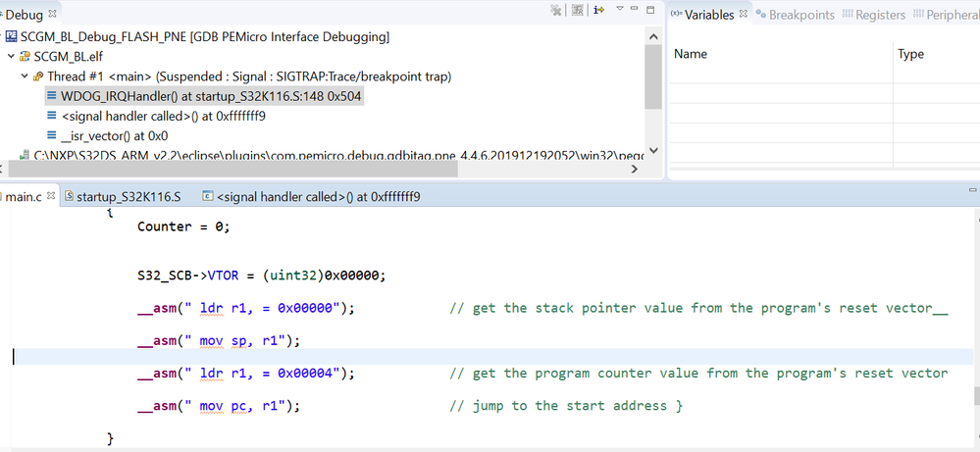The image size is (980, 452).
Task: Click the process icon beside SCGM_BL.elf
Action: pos(25,57)
